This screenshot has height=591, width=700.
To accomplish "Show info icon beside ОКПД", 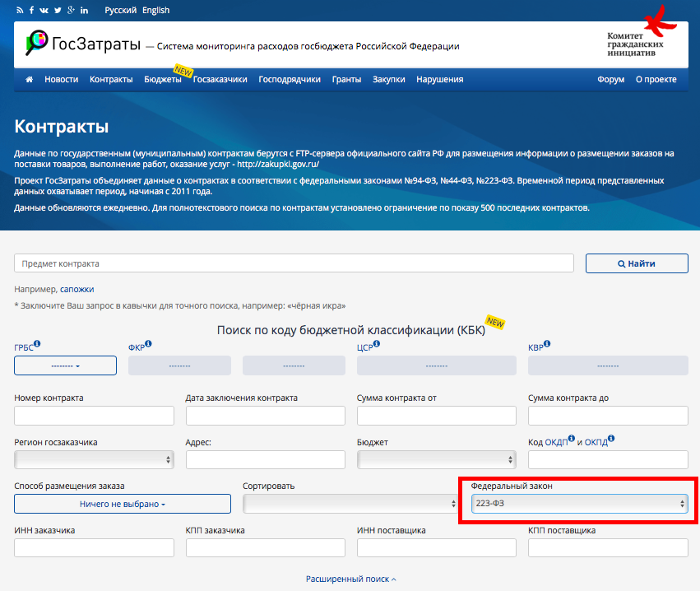I will [x=611, y=438].
